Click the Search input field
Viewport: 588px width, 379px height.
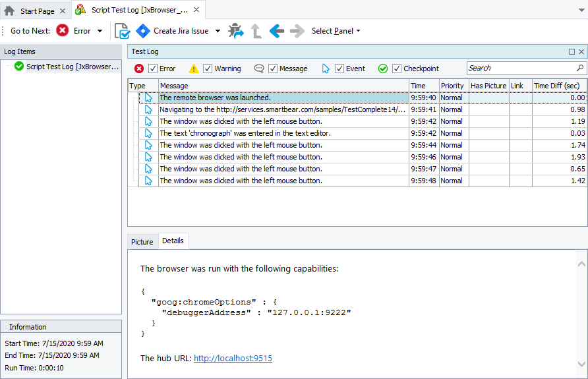tap(521, 68)
